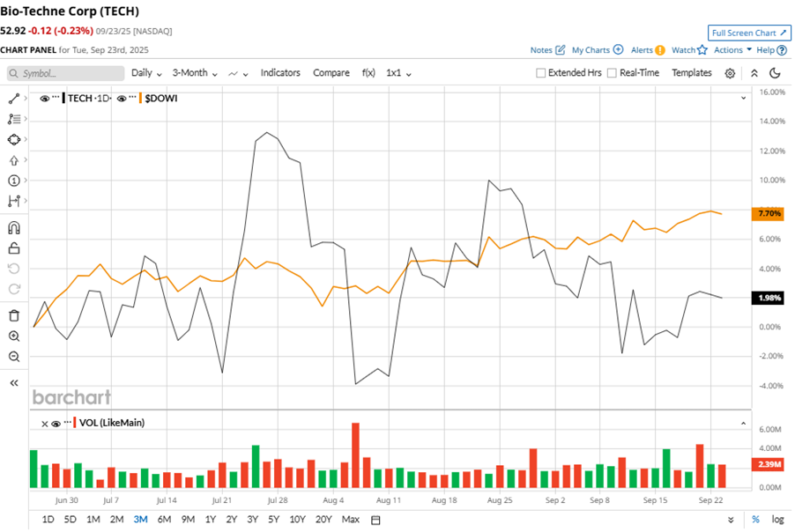Open the numbered annotation tool
This screenshot has width=795, height=532.
pyautogui.click(x=14, y=181)
